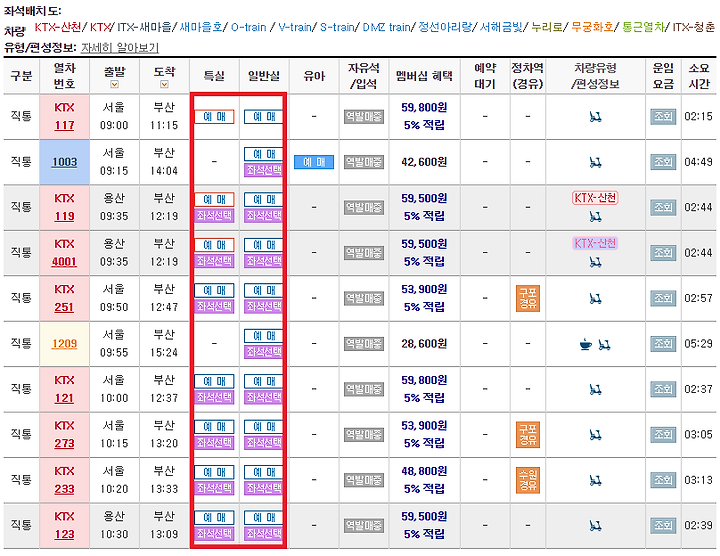Open 정선아리랑 seat layout link
Image resolution: width=720 pixels, height=556 pixels.
coord(444,28)
